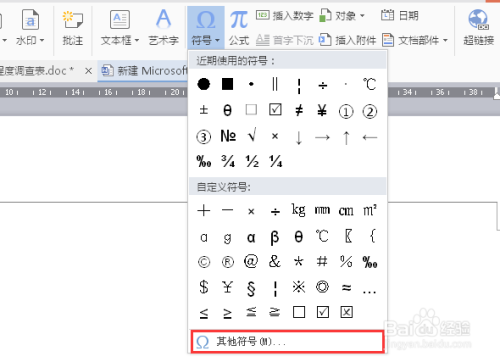Insert the ≥ greater-or-equal symbol
This screenshot has height=362, width=500.
tap(227, 313)
